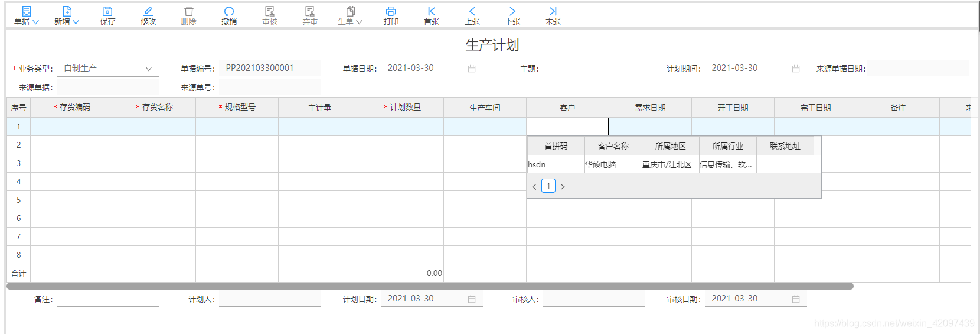Select the grid 备注 column header
Screen dimensions: 980x334
click(x=898, y=108)
